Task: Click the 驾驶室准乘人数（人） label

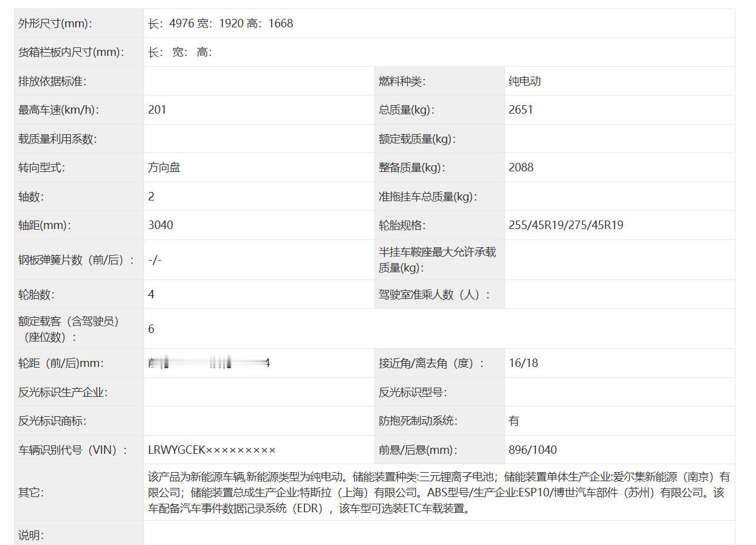Action: tap(435, 295)
